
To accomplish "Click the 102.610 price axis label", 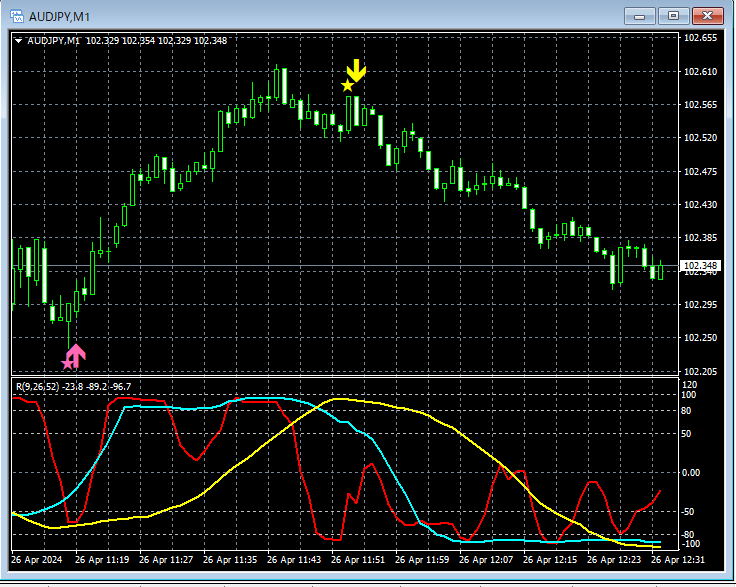I will 699,72.
